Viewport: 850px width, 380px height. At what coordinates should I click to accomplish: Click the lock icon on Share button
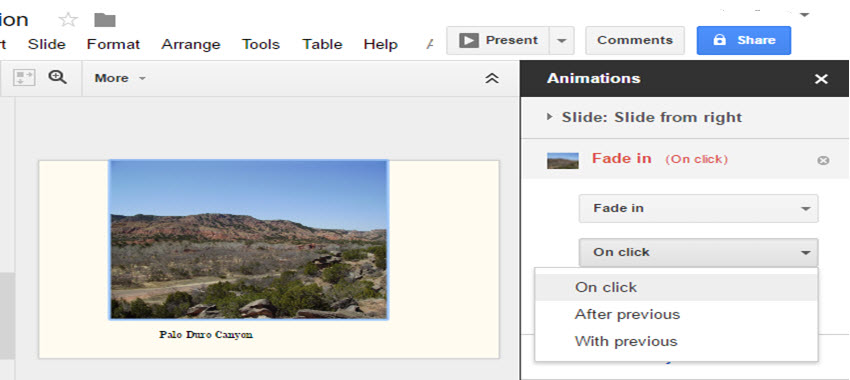click(x=719, y=40)
